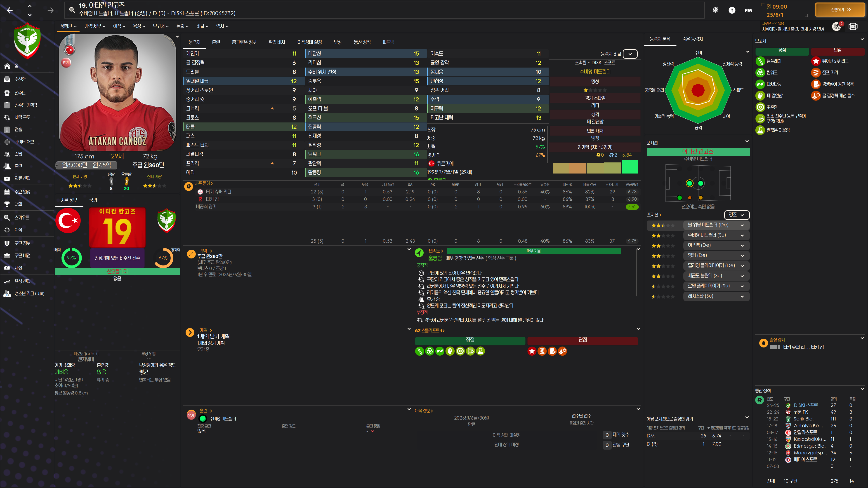Viewport: 868px width, 488px height.
Task: Click the search magnifier icon
Action: click(x=72, y=10)
